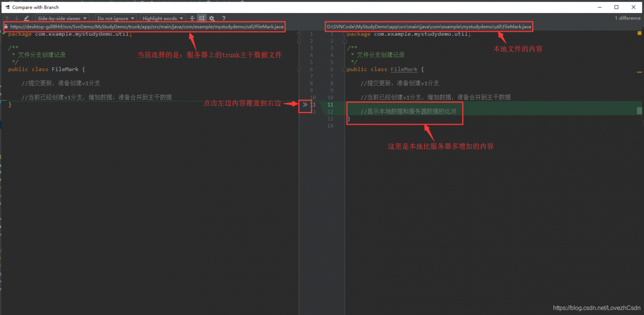This screenshot has width=644, height=315.
Task: Click the closing brace on right line 13
Action: click(349, 119)
